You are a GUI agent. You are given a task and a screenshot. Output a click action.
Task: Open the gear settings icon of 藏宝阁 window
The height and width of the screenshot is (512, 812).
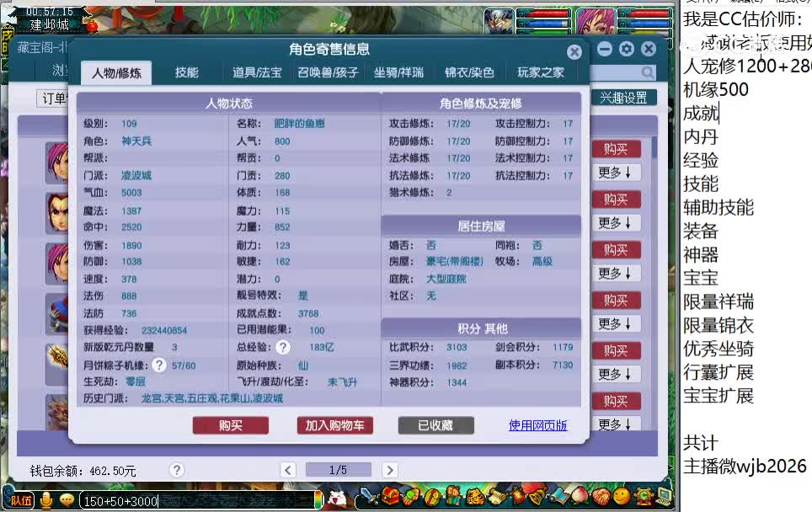click(627, 49)
